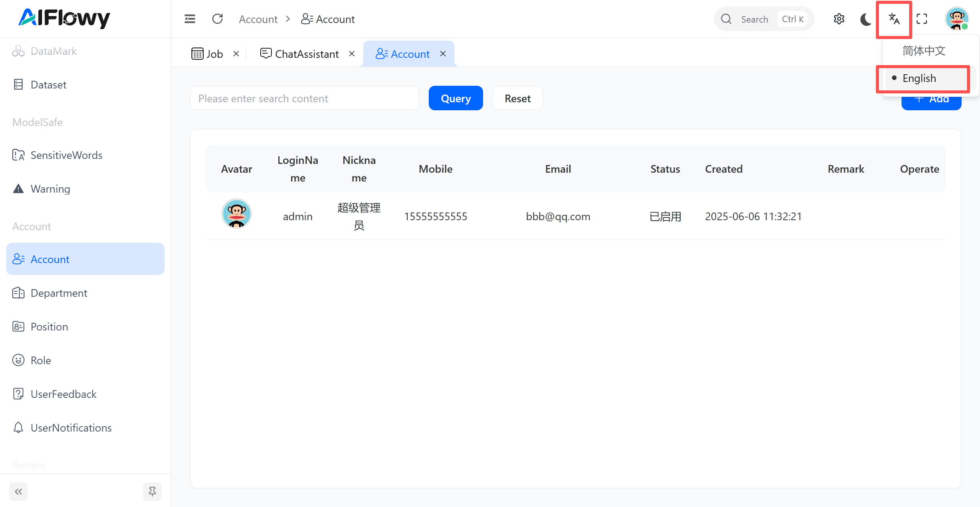Screen dimensions: 980x507
Task: Open the settings gear icon
Action: (x=839, y=19)
